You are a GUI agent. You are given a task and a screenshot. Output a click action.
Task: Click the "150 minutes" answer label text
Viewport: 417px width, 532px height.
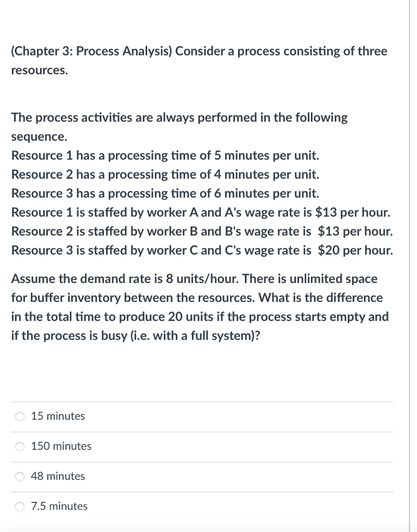coord(61,446)
